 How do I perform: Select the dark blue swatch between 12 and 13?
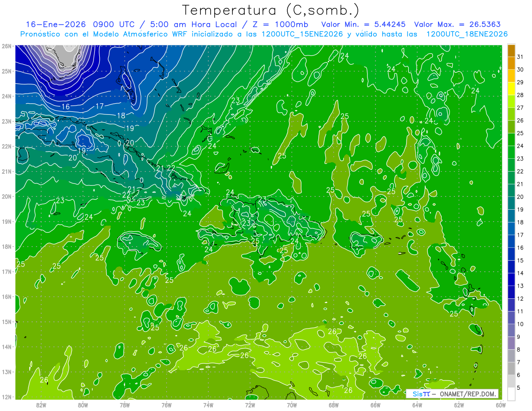pyautogui.click(x=511, y=292)
